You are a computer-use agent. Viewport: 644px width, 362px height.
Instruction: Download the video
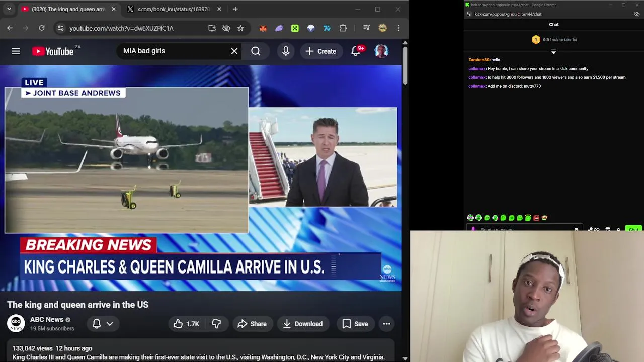(x=303, y=324)
